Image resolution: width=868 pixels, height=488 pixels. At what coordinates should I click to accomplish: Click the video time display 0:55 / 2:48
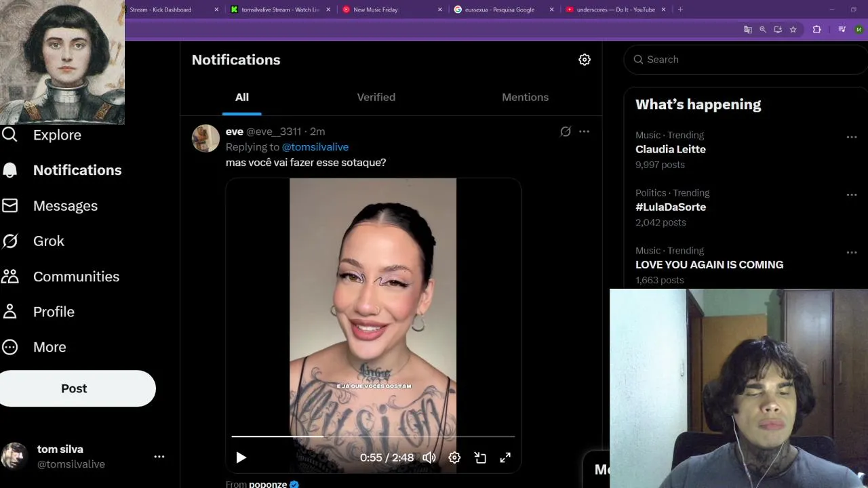tap(387, 457)
